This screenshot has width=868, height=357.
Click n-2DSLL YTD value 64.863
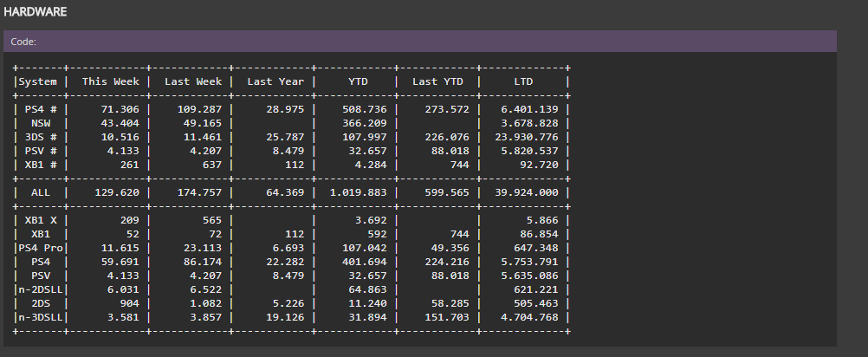click(x=367, y=289)
